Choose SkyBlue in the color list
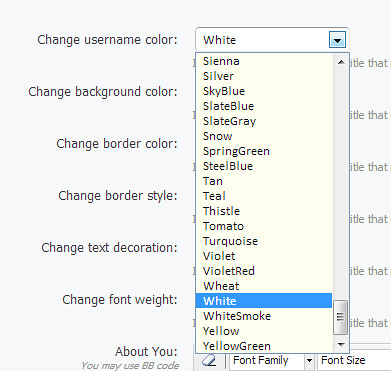The height and width of the screenshot is (371, 391). tap(264, 91)
